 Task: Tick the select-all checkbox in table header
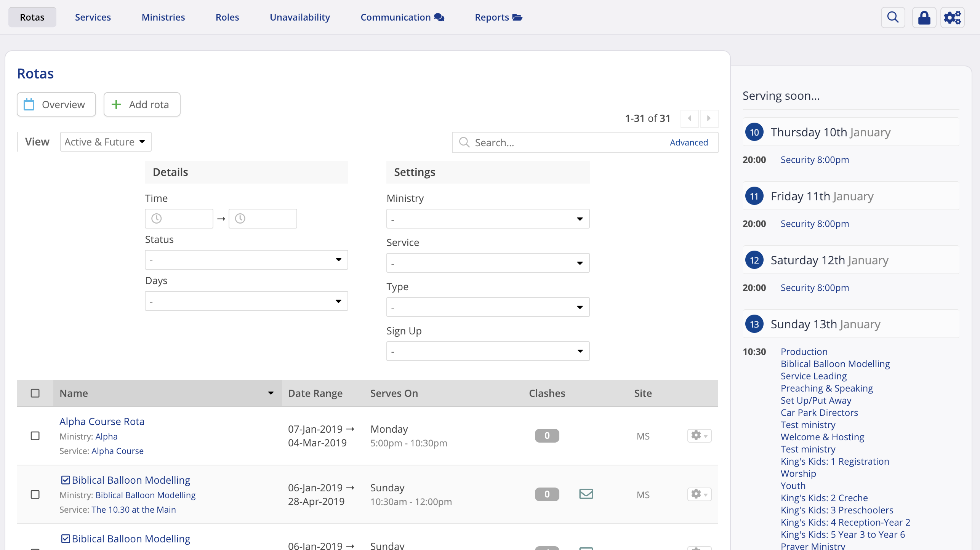pos(35,393)
